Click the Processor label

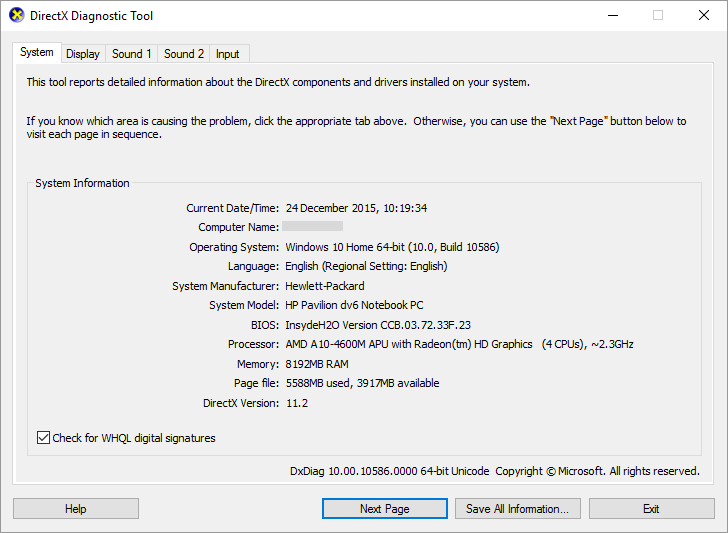(253, 344)
